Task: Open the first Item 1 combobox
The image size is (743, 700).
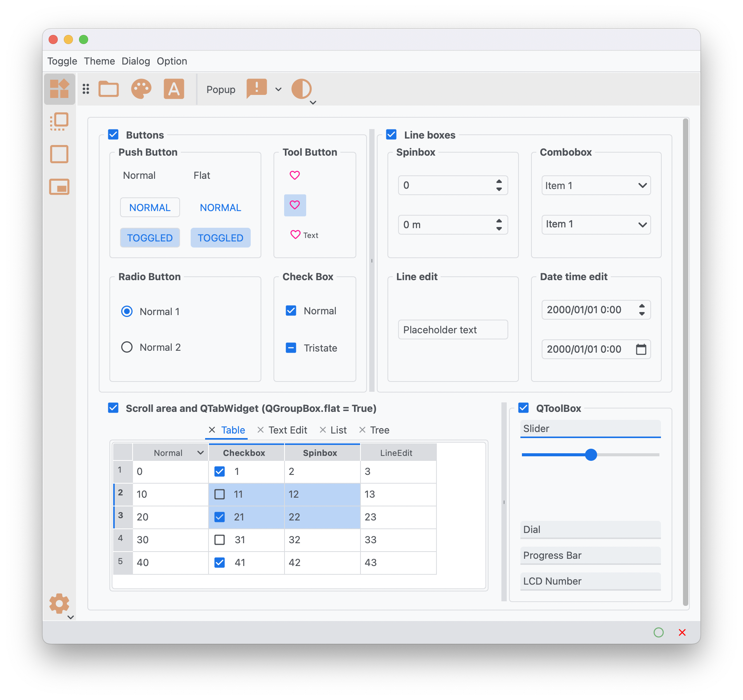Action: (x=596, y=186)
